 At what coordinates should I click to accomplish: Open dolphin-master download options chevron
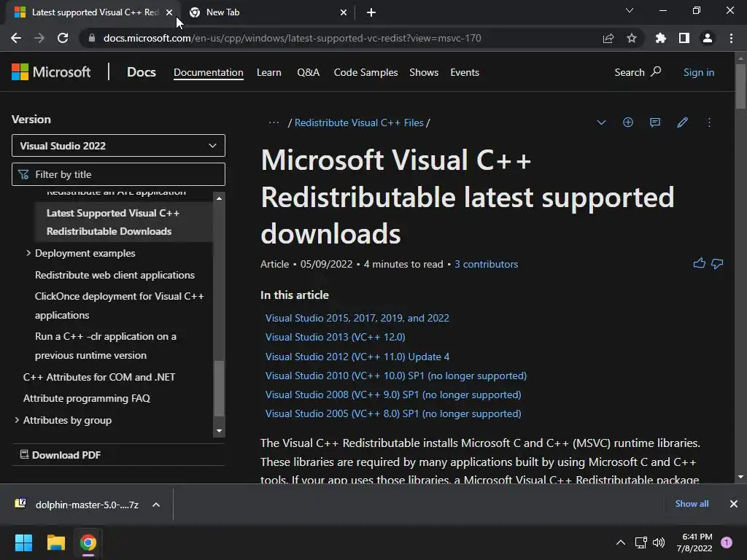[156, 505]
